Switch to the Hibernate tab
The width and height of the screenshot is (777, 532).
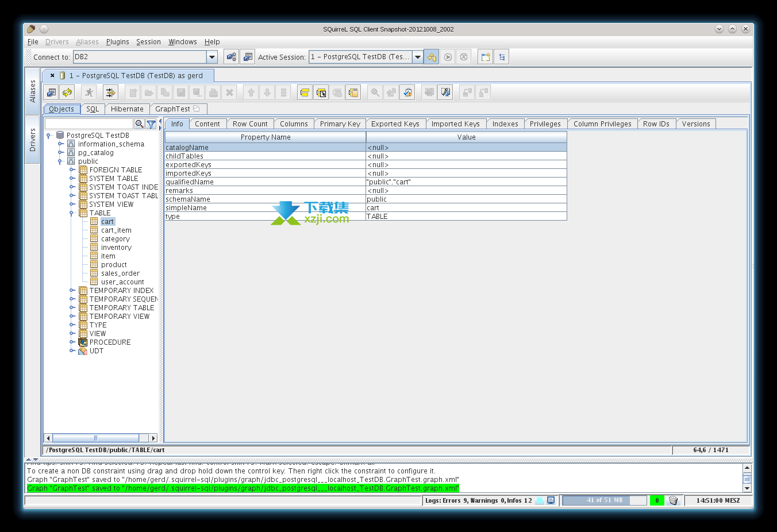point(127,109)
